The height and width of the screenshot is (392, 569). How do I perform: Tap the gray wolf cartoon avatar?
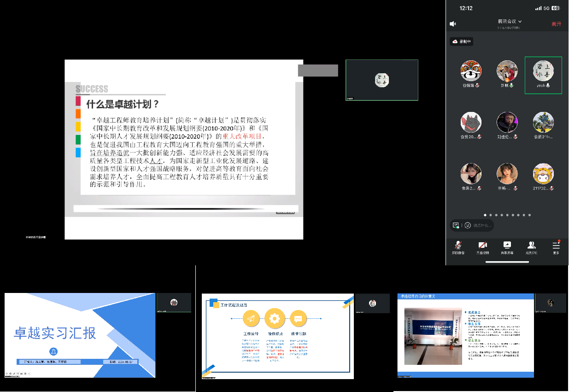pyautogui.click(x=471, y=123)
